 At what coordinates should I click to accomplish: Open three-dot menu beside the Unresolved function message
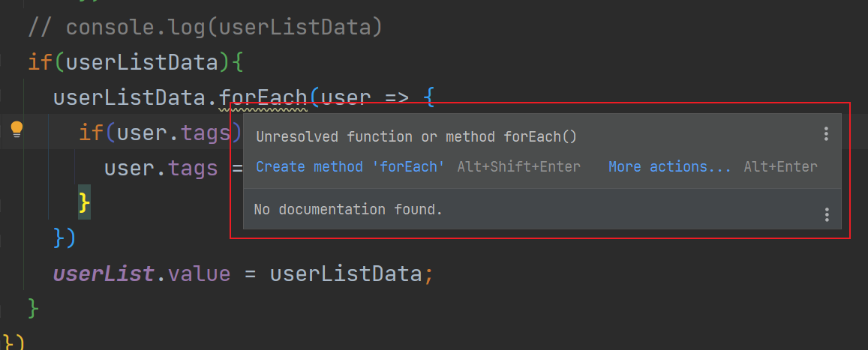tap(826, 133)
